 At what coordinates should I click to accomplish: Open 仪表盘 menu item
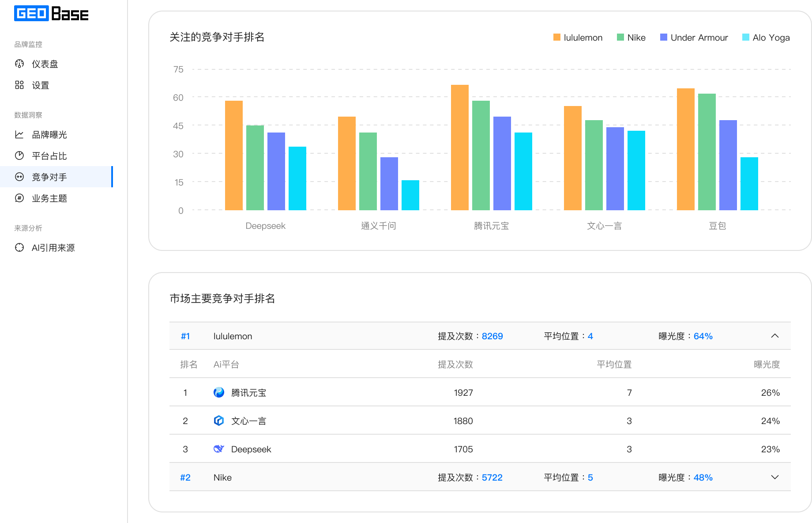click(x=56, y=64)
